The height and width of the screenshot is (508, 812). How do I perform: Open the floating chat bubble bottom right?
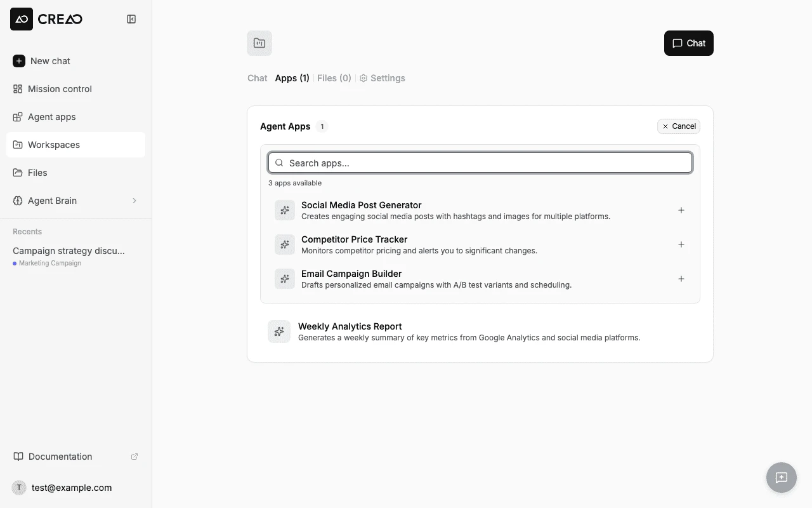pos(781,478)
